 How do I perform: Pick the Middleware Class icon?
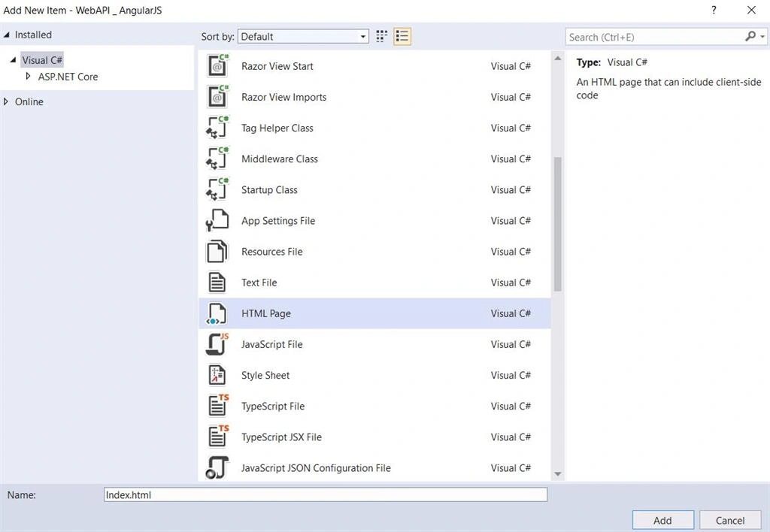(217, 159)
